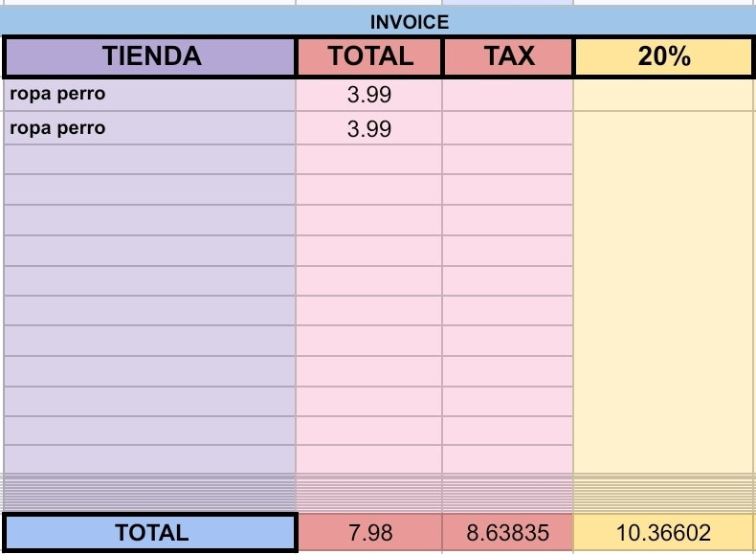Click the blue TOTAL label in the bottom row
The height and width of the screenshot is (554, 756).
(x=151, y=533)
